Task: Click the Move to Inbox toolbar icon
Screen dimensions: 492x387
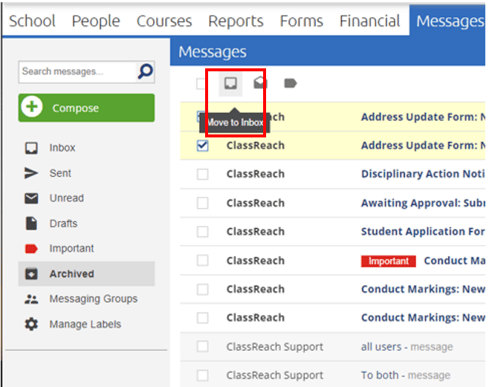Action: (230, 83)
